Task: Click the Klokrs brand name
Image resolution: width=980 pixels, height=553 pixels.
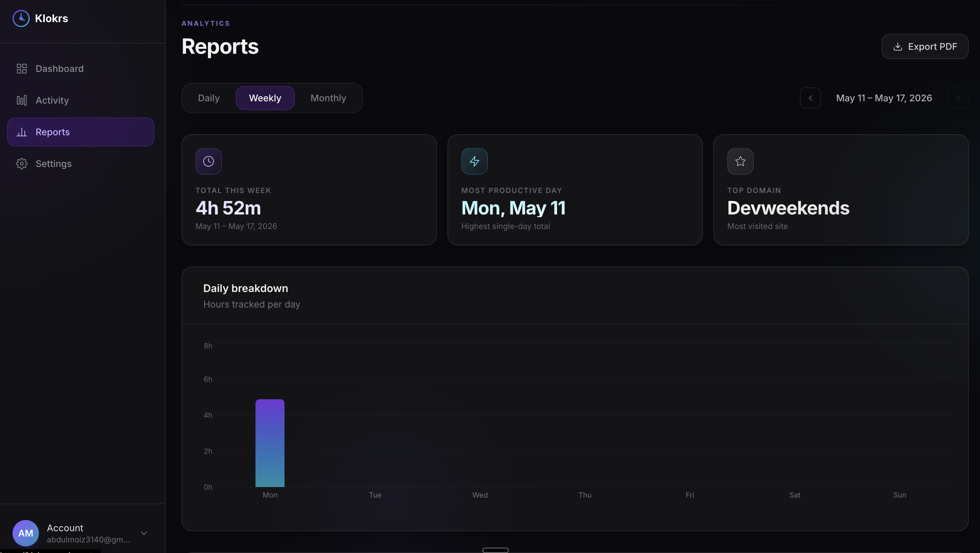Action: pyautogui.click(x=51, y=18)
